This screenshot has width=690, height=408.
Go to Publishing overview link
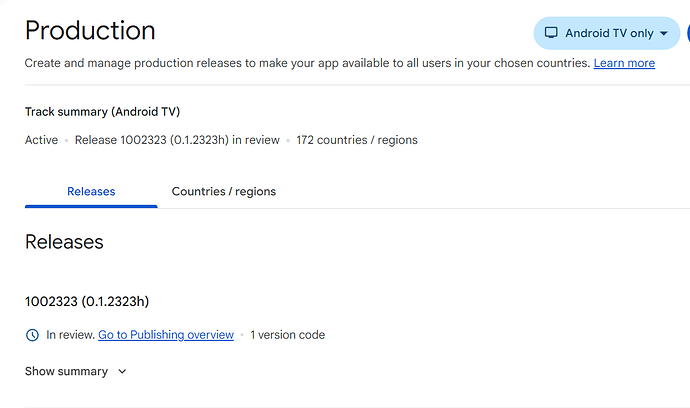(x=166, y=335)
